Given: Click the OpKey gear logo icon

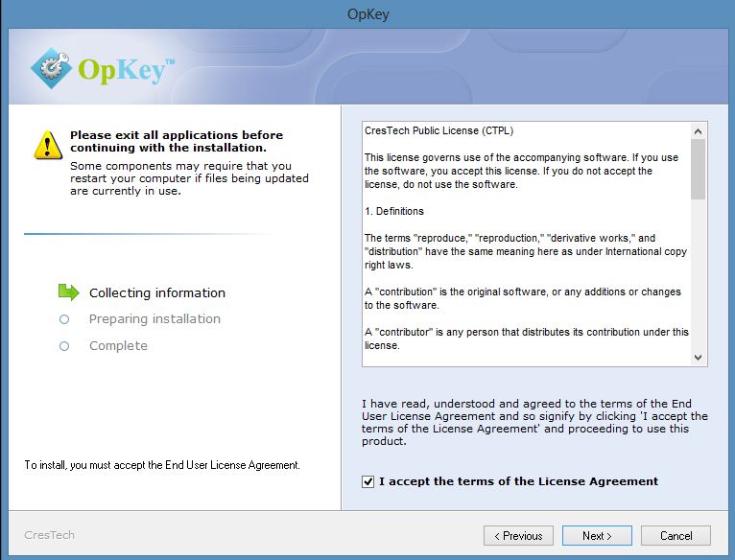Looking at the screenshot, I should [x=52, y=68].
